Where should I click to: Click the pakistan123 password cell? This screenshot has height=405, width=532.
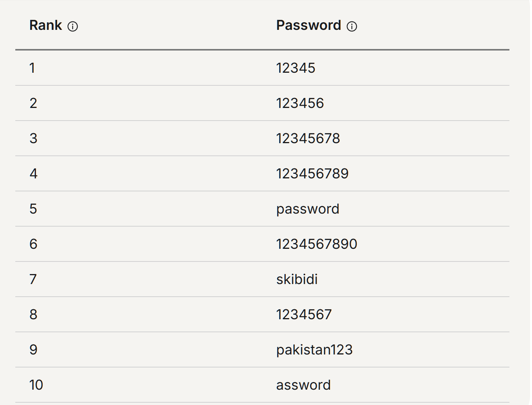click(x=314, y=350)
